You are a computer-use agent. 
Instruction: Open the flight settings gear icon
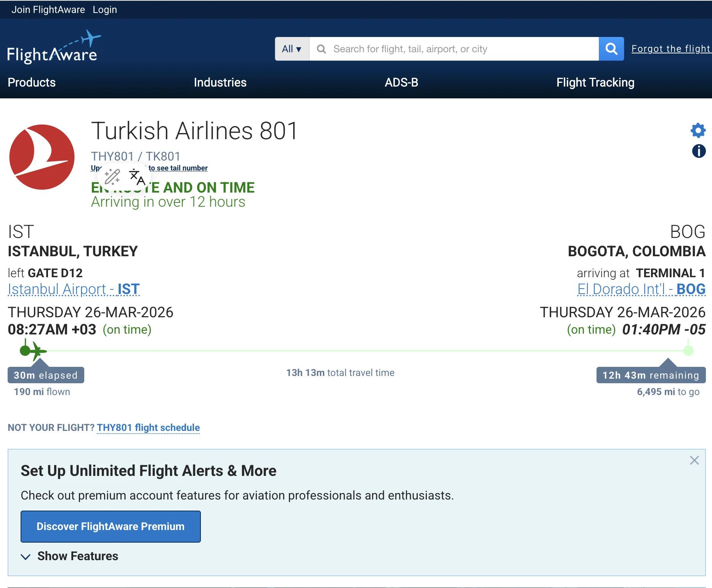coord(698,130)
